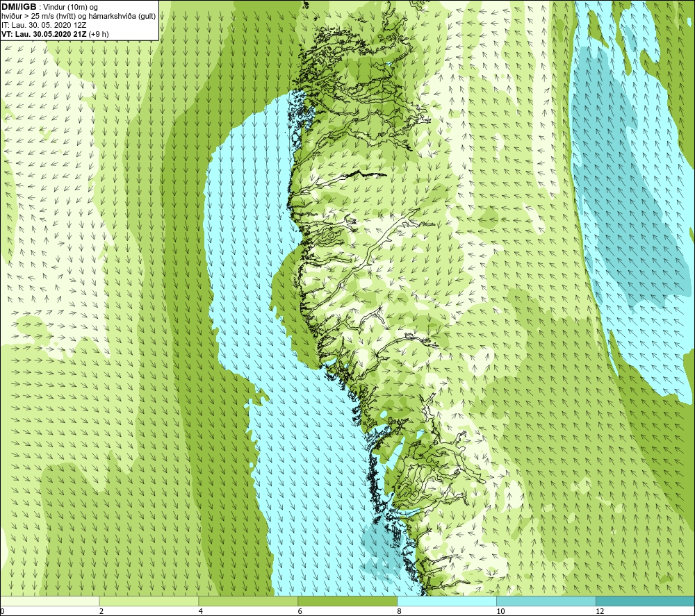Click the 2–4 m/s light green legend swatch
This screenshot has height=616, width=695.
pos(149,601)
